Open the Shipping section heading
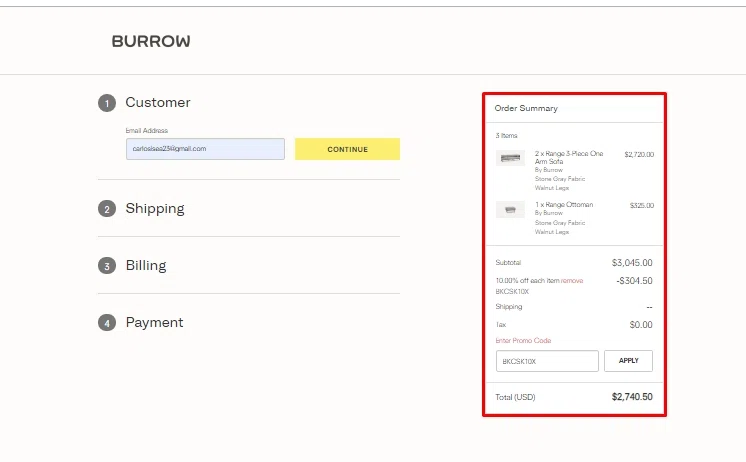 click(x=155, y=208)
